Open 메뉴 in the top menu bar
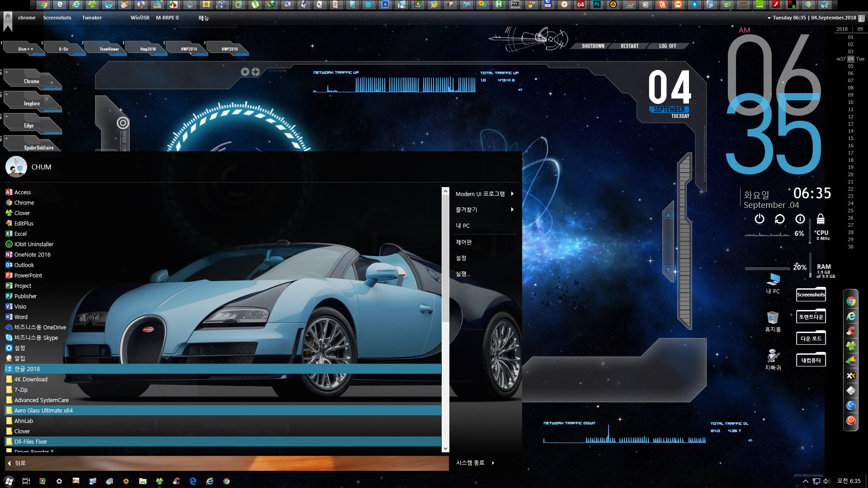 [x=204, y=18]
